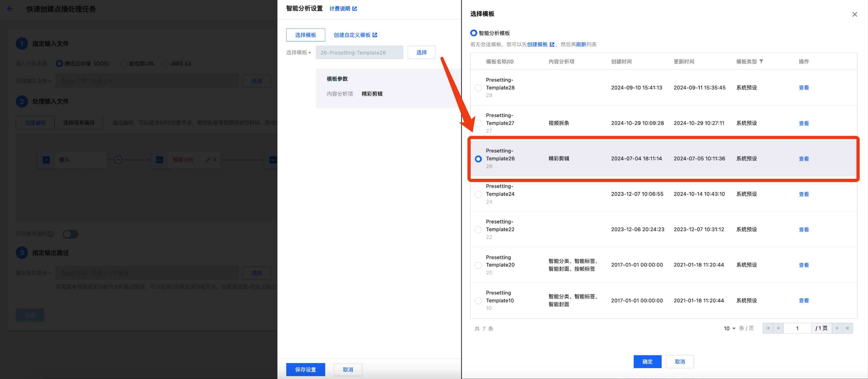The width and height of the screenshot is (868, 379).
Task: Click the filter icon next to 模板类型
Action: coord(761,62)
